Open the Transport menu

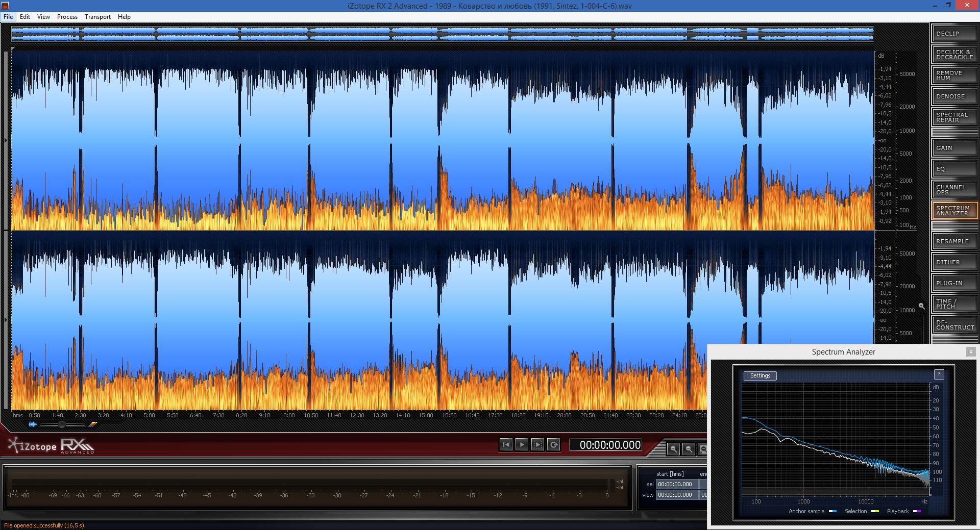tap(97, 17)
